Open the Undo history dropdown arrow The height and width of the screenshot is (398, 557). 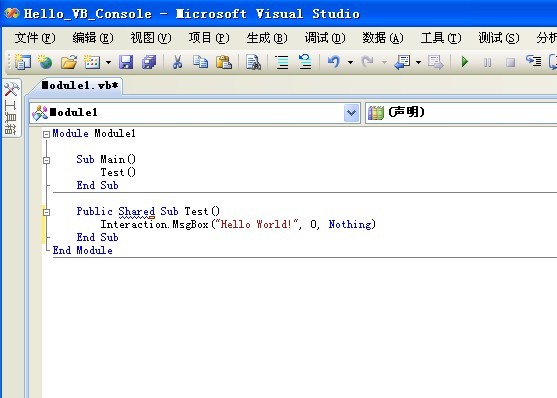[x=350, y=63]
